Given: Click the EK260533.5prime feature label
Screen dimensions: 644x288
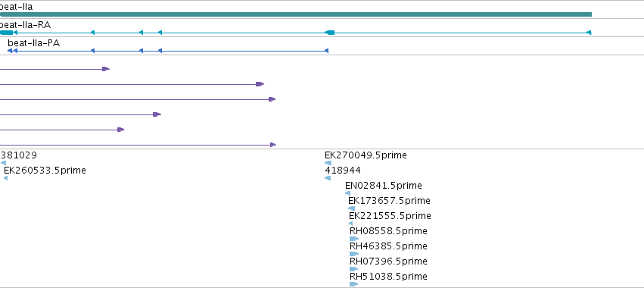Looking at the screenshot, I should 45,171.
